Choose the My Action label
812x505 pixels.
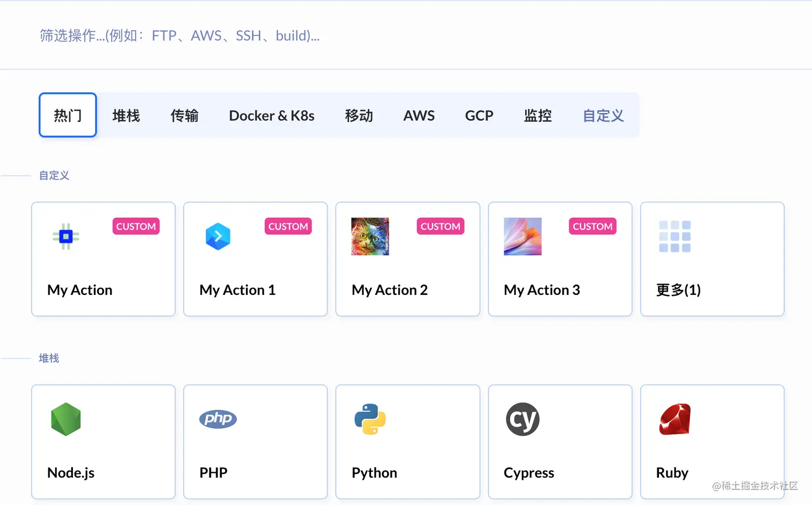pyautogui.click(x=80, y=290)
